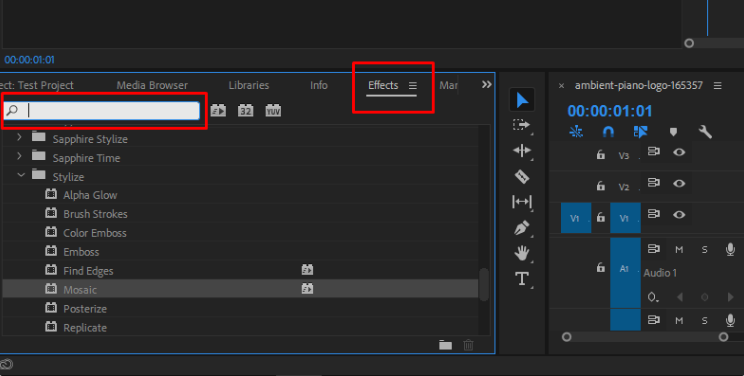Select the ambient-piano-logo-165357 sequence tab
The width and height of the screenshot is (744, 376).
(x=638, y=85)
